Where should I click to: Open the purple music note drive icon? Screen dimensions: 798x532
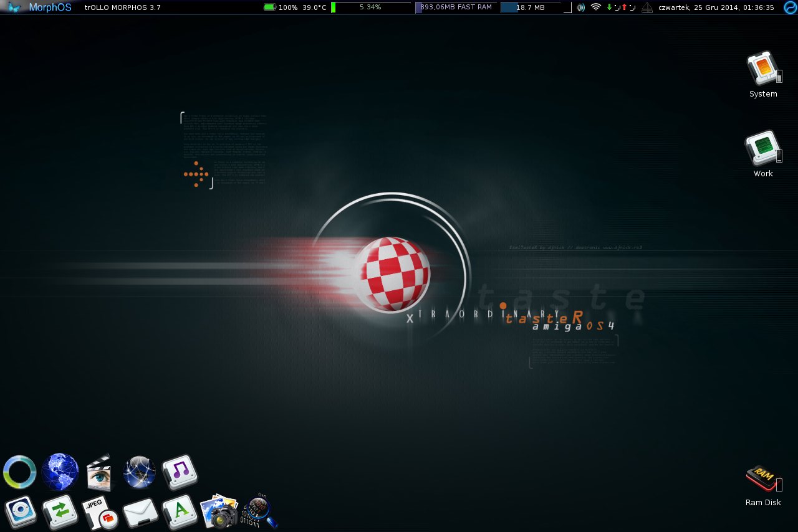180,472
